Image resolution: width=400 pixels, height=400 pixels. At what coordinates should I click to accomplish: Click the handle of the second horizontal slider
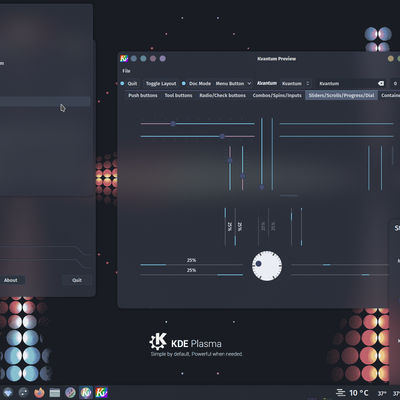pyautogui.click(x=222, y=136)
